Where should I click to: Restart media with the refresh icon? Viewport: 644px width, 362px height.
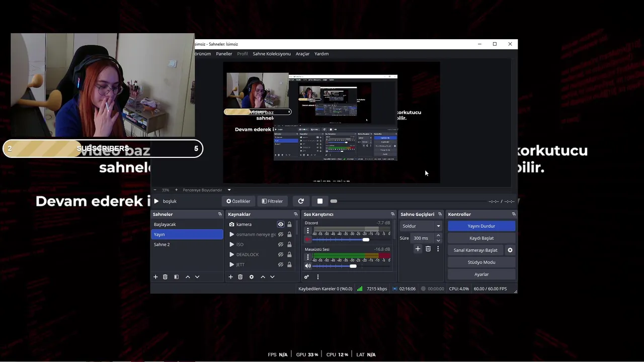pyautogui.click(x=301, y=201)
